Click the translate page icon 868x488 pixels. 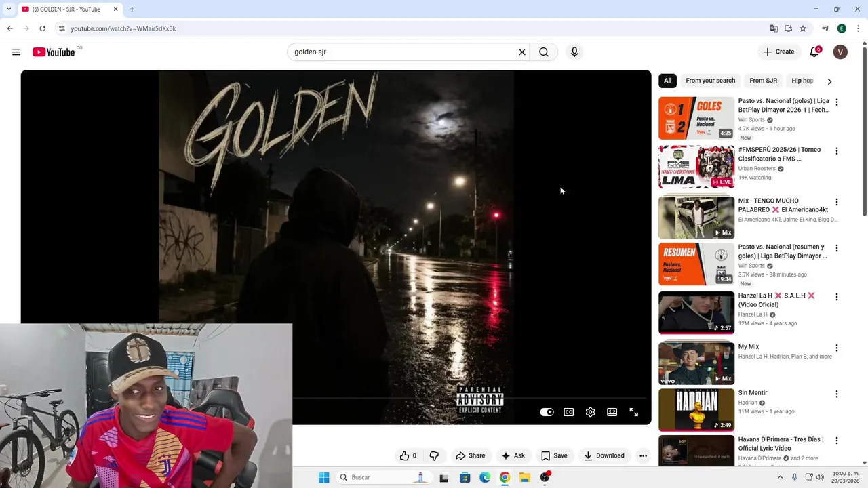coord(774,28)
